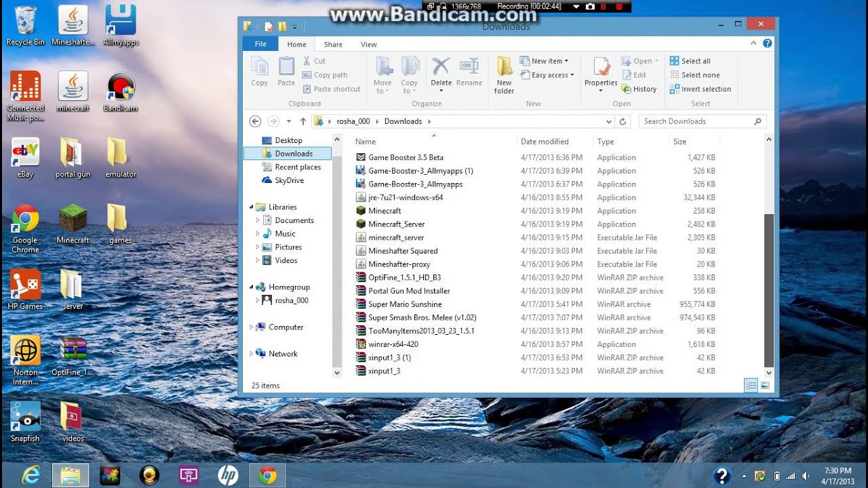The height and width of the screenshot is (488, 868).
Task: Select the Snapfish desktop shortcut
Action: coord(25,422)
